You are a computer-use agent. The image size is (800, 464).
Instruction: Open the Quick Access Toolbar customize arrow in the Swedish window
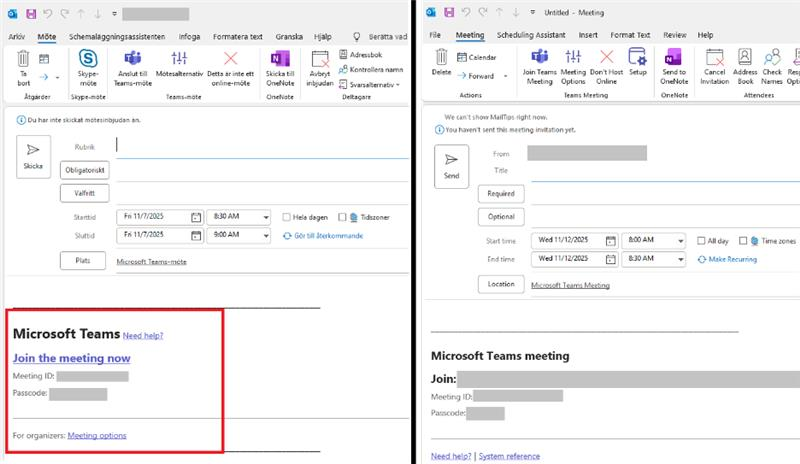pos(114,14)
